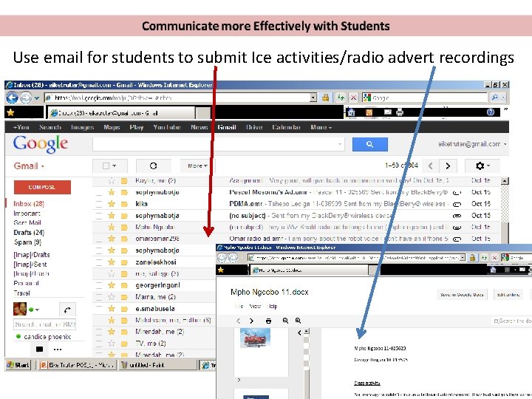
Task: Click the read mail envelope icon in command bar
Action: click(x=387, y=112)
